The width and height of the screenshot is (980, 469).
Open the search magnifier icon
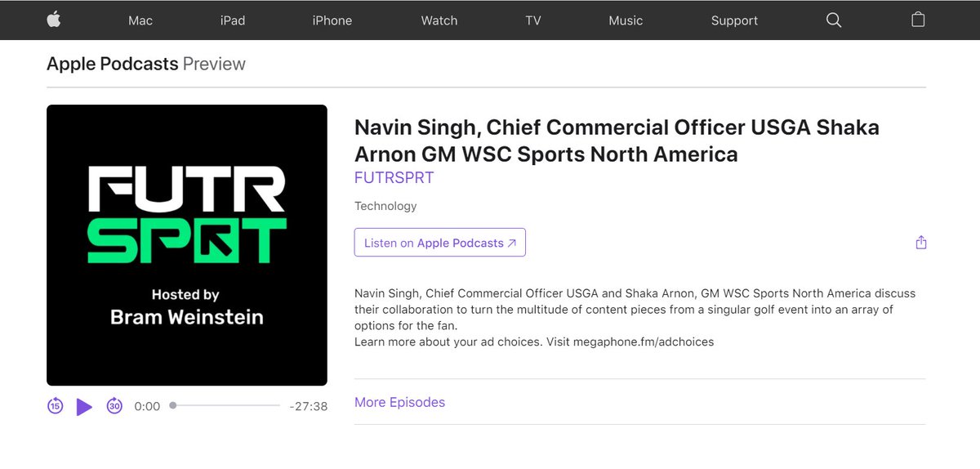[x=834, y=20]
